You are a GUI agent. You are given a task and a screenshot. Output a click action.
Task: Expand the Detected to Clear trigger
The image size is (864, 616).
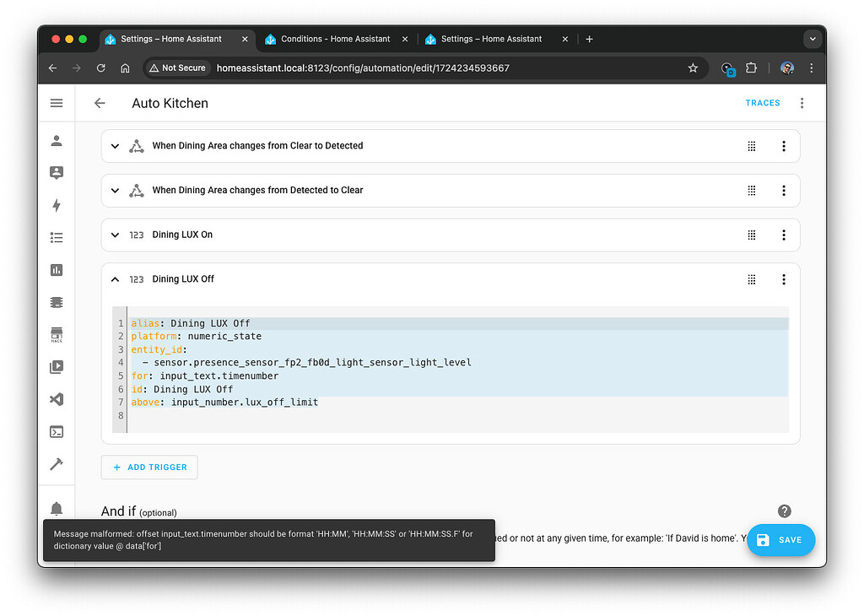(x=115, y=190)
